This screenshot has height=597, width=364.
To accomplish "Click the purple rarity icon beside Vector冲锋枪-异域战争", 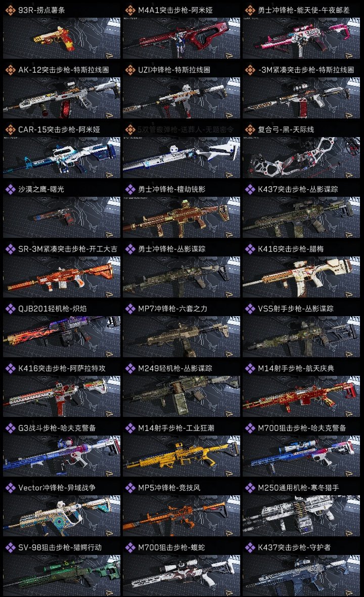I will point(10,488).
